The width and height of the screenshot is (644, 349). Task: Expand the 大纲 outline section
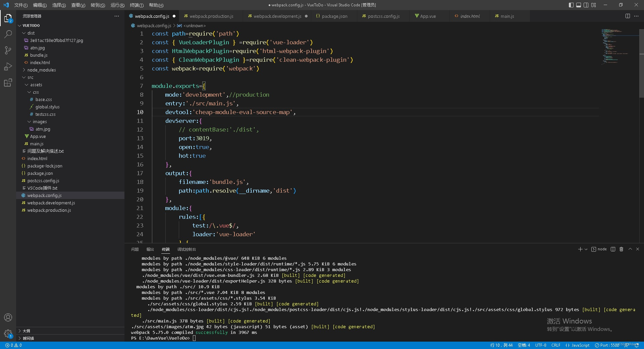[70, 331]
